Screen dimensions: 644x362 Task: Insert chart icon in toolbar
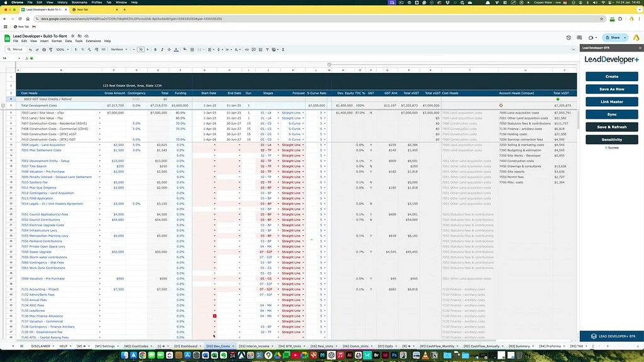coord(260,50)
